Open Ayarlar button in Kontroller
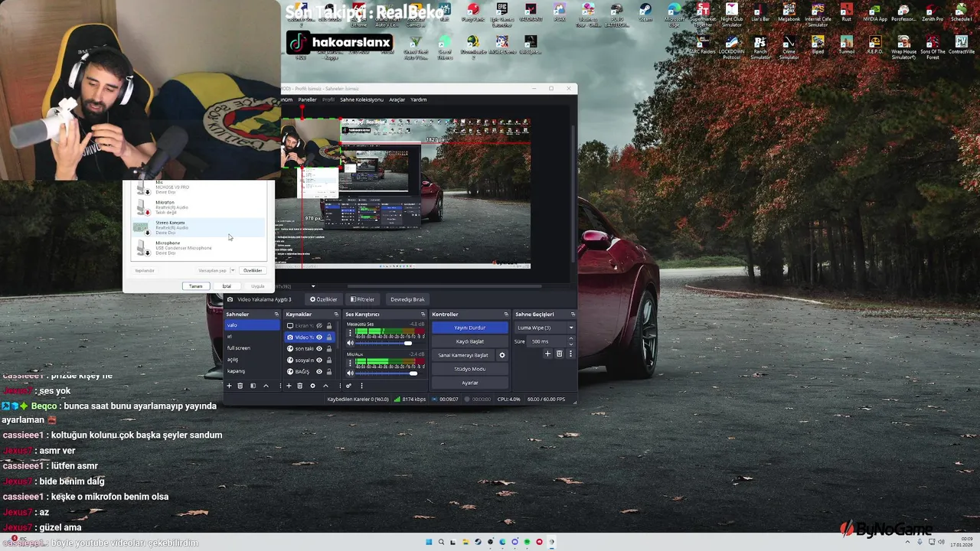The image size is (980, 551). [x=469, y=383]
